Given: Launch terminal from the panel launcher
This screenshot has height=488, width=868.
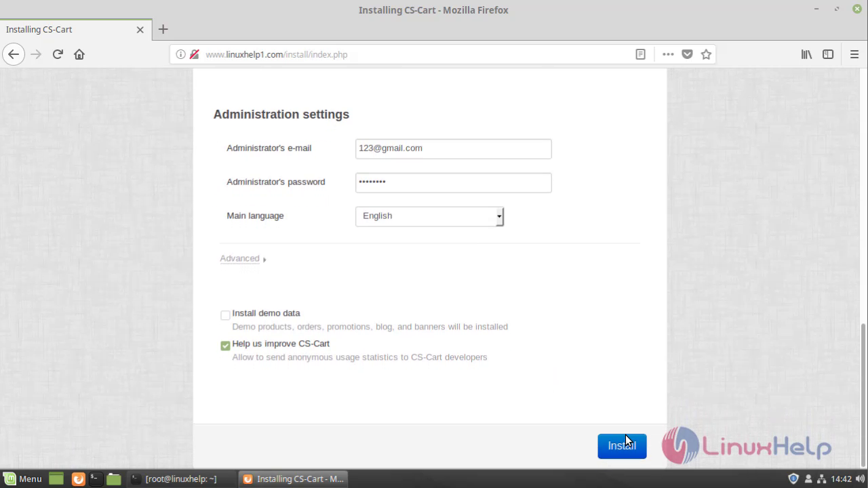Looking at the screenshot, I should pos(96,479).
